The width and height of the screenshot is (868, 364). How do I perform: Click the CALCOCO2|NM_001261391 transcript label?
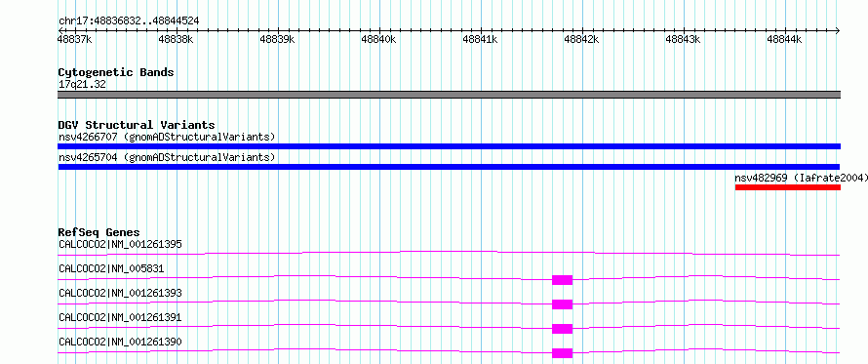coord(120,317)
